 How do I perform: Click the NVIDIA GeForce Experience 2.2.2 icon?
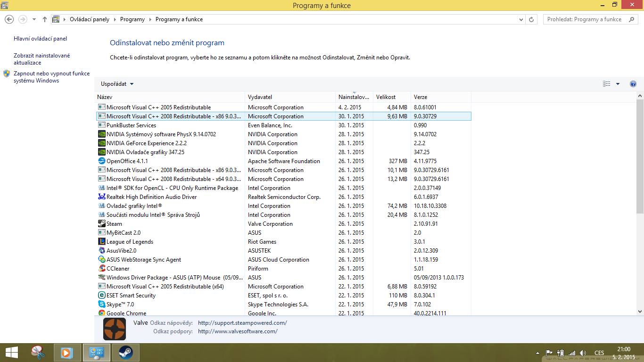coord(101,143)
